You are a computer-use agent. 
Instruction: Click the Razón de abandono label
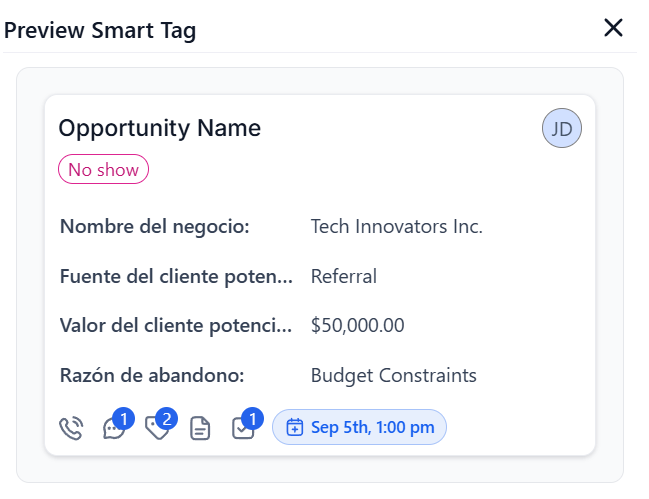coord(152,376)
